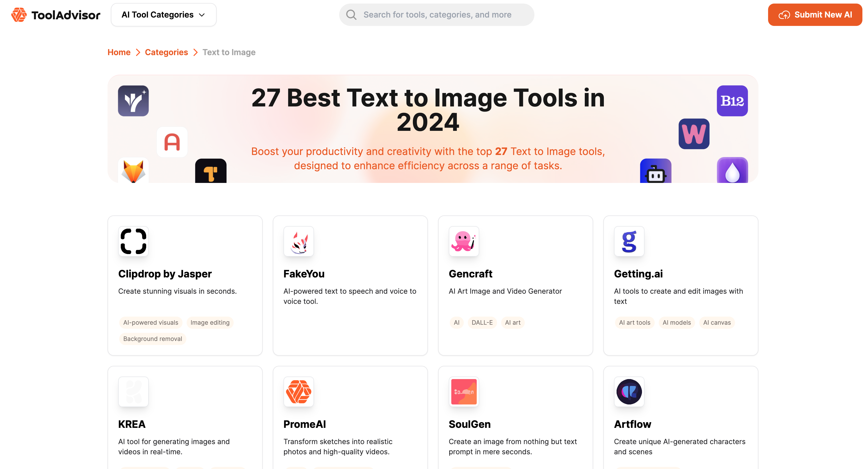This screenshot has height=469, width=868.
Task: Click the FakeYou fox mask icon
Action: point(298,241)
